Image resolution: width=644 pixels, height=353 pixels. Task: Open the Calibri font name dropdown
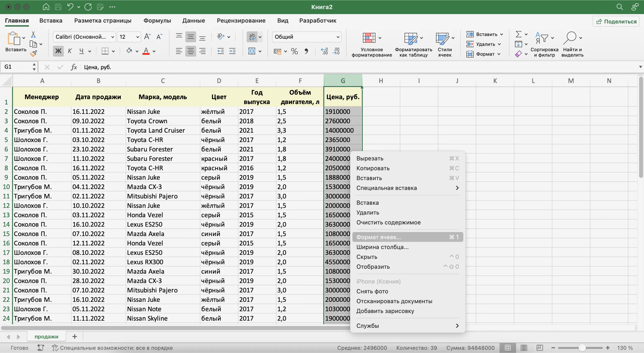coord(84,37)
